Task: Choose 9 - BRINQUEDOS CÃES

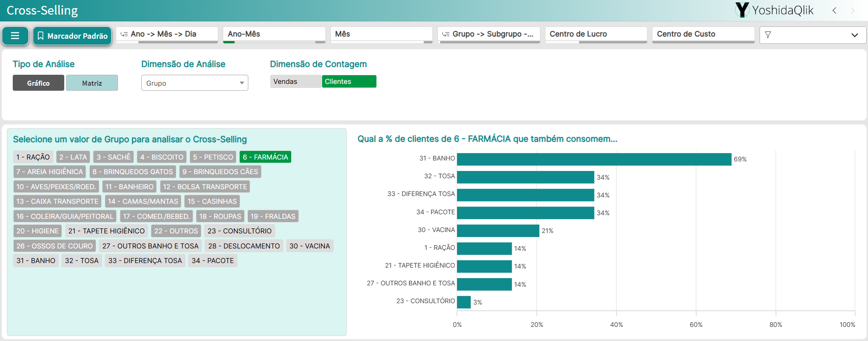Action: 220,172
